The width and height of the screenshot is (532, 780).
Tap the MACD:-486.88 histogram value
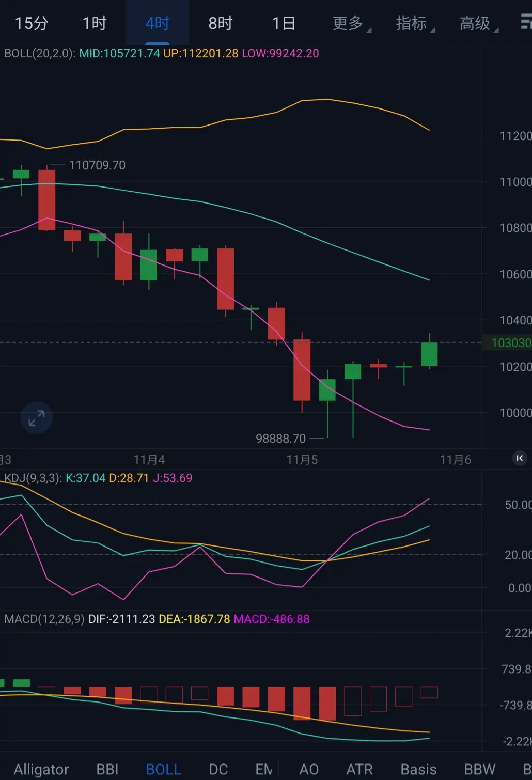[272, 619]
